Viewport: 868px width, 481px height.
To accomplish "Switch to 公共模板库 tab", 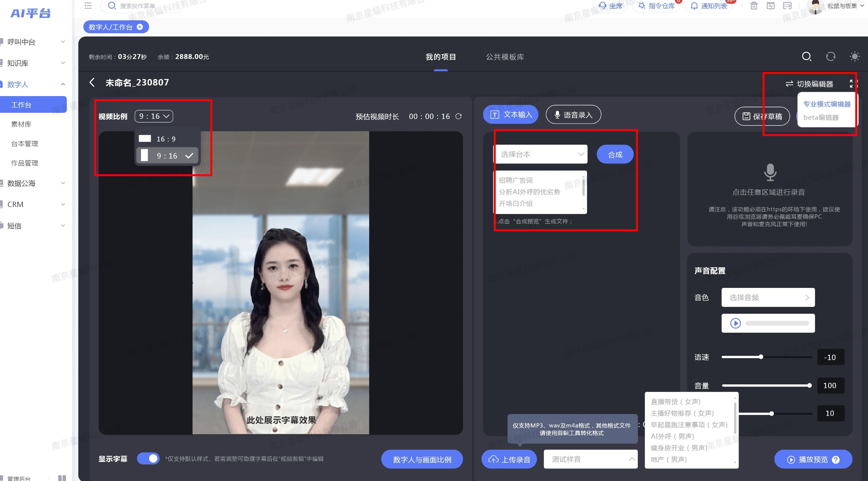I will (x=505, y=57).
